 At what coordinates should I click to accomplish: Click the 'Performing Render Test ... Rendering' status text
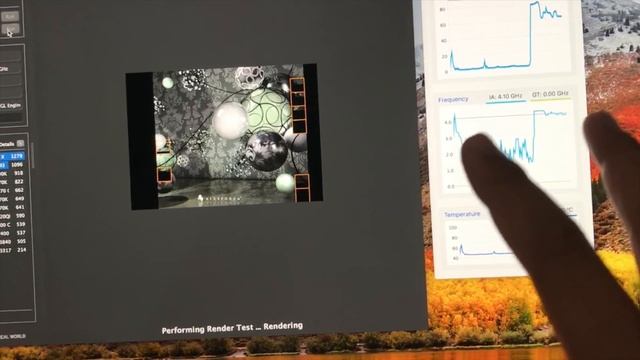coord(232,328)
